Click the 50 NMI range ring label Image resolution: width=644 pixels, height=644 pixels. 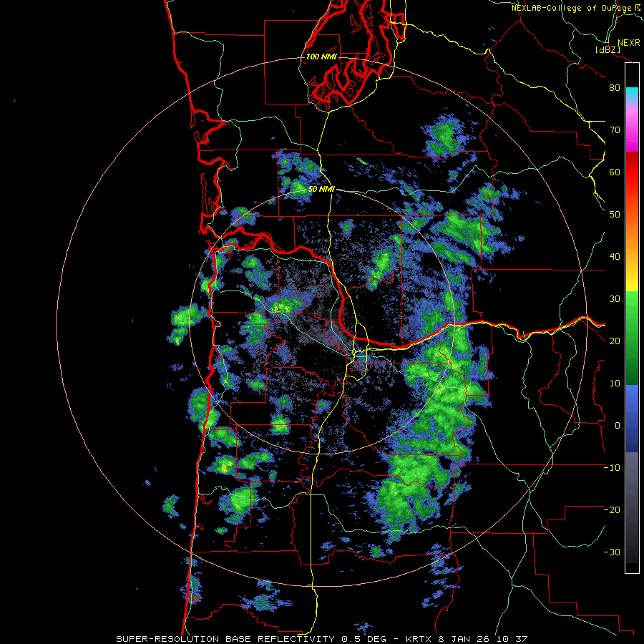click(x=321, y=190)
